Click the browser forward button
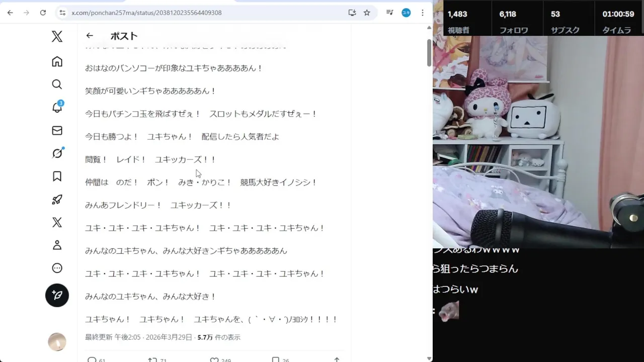644x362 pixels. click(27, 13)
